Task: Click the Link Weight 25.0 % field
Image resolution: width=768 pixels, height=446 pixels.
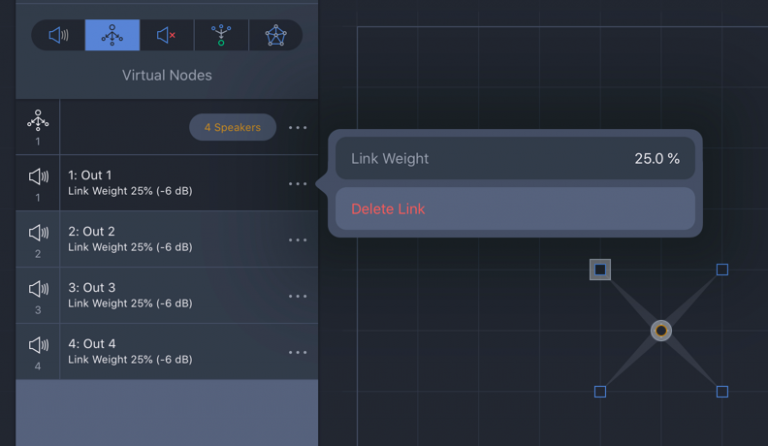Action: (x=515, y=159)
